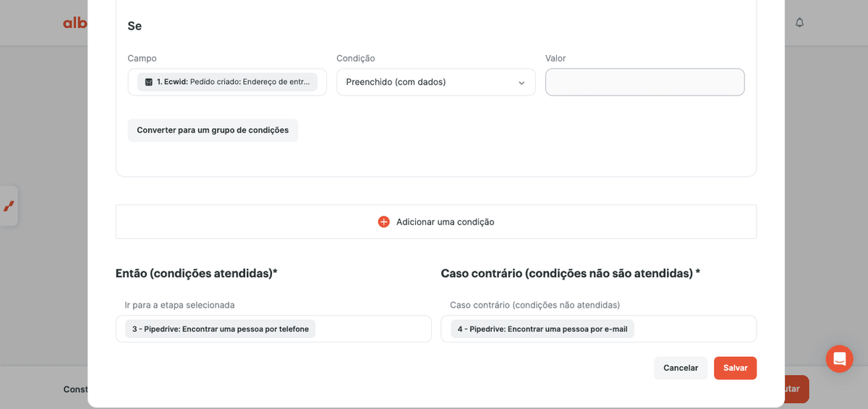This screenshot has width=868, height=409.
Task: Open the red side panel tab icon
Action: (x=9, y=206)
